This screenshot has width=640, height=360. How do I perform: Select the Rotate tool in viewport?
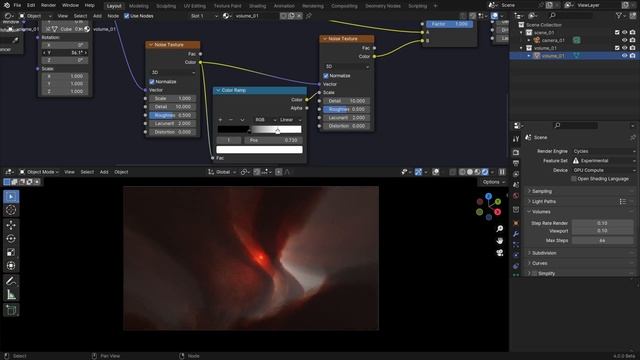tap(11, 238)
